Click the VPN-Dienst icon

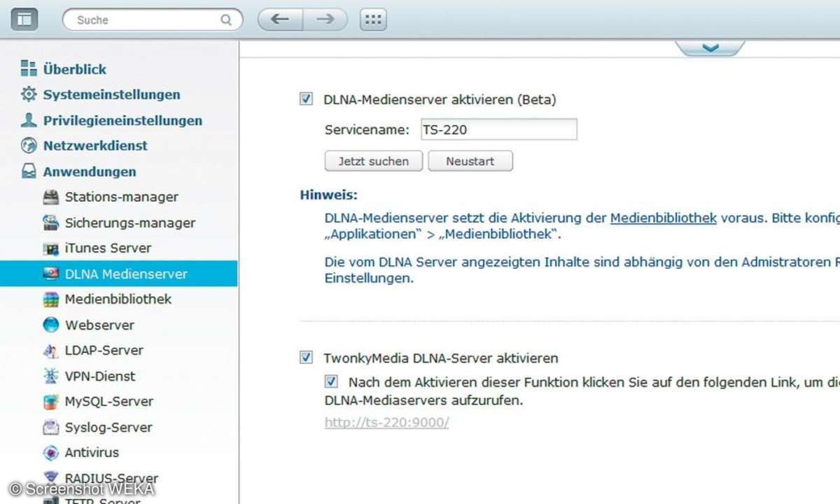point(50,376)
